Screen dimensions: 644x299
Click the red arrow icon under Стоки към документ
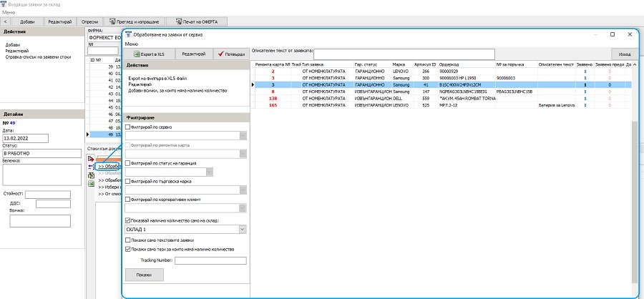[x=91, y=159]
